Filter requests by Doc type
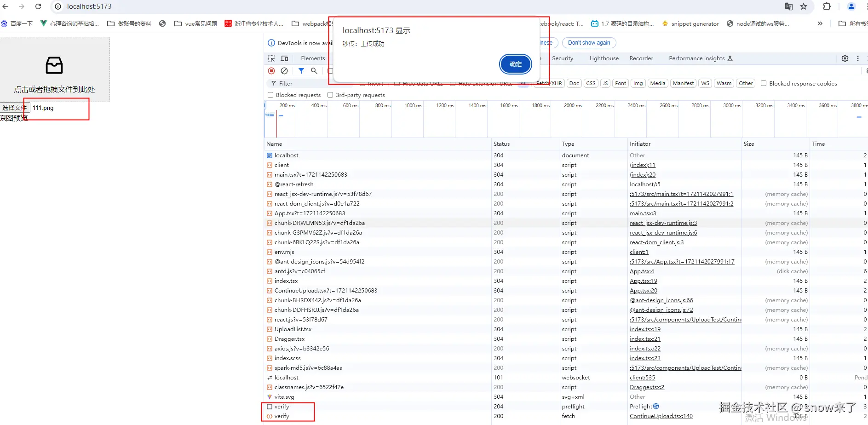The height and width of the screenshot is (425, 868). (x=574, y=83)
